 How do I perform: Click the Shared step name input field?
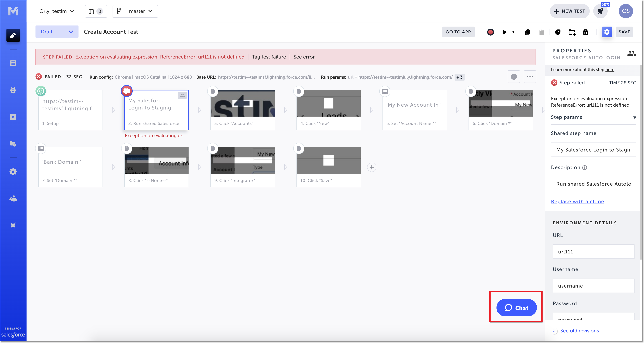click(593, 150)
